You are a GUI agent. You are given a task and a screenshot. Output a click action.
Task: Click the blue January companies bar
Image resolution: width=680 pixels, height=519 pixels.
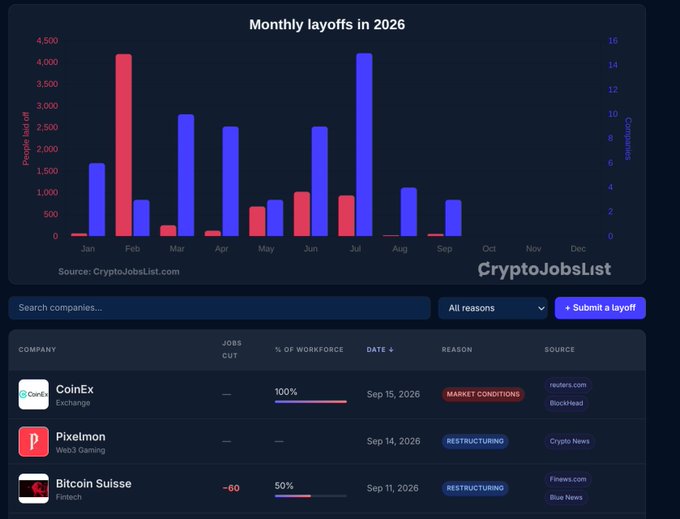point(97,200)
